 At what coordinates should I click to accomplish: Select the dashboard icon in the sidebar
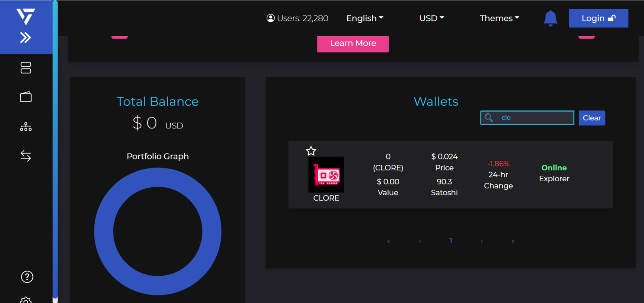pyautogui.click(x=26, y=68)
